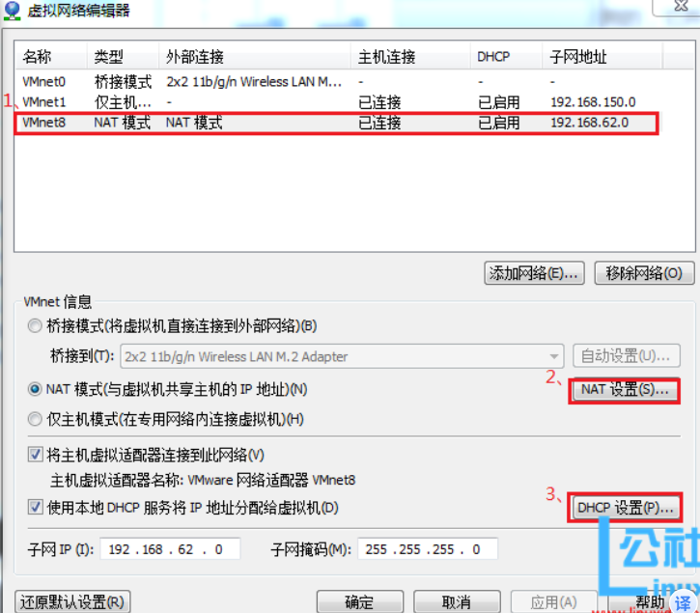The width and height of the screenshot is (700, 613).
Task: Click the 主机连接 column header
Action: [410, 57]
